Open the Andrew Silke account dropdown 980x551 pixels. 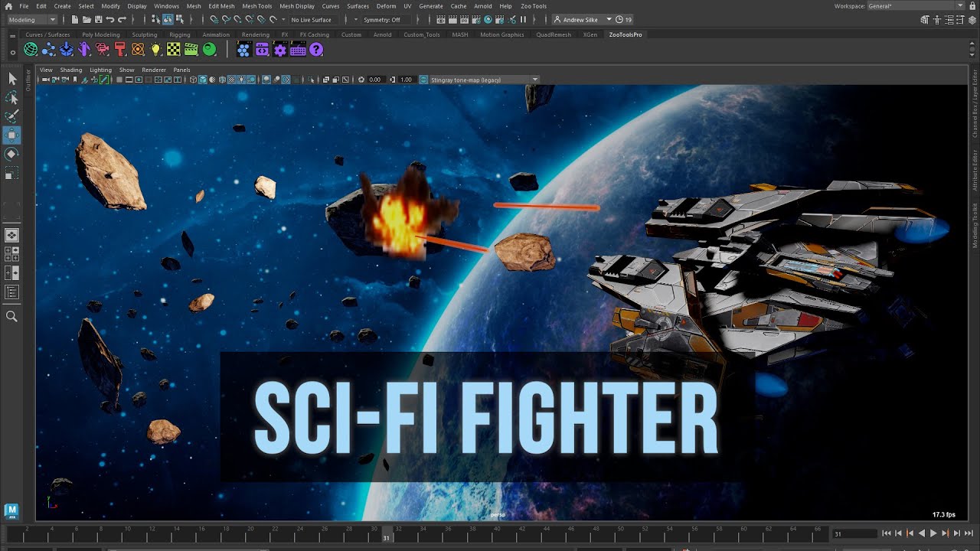pyautogui.click(x=582, y=19)
